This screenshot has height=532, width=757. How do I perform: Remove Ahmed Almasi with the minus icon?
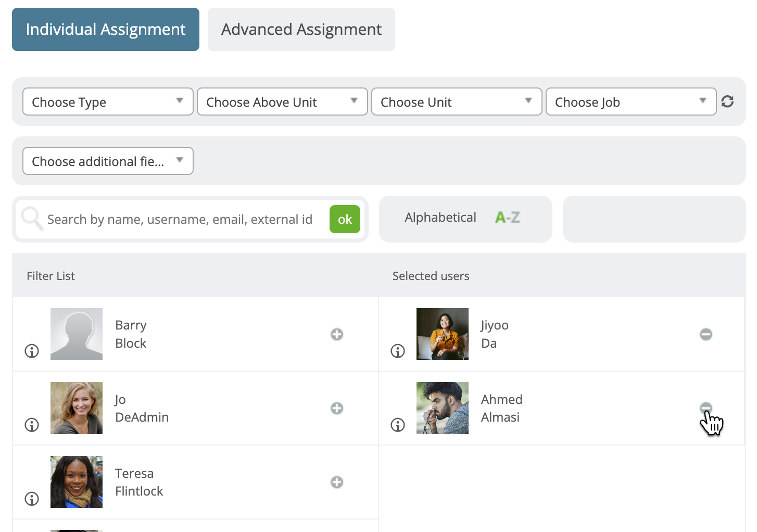coord(705,408)
